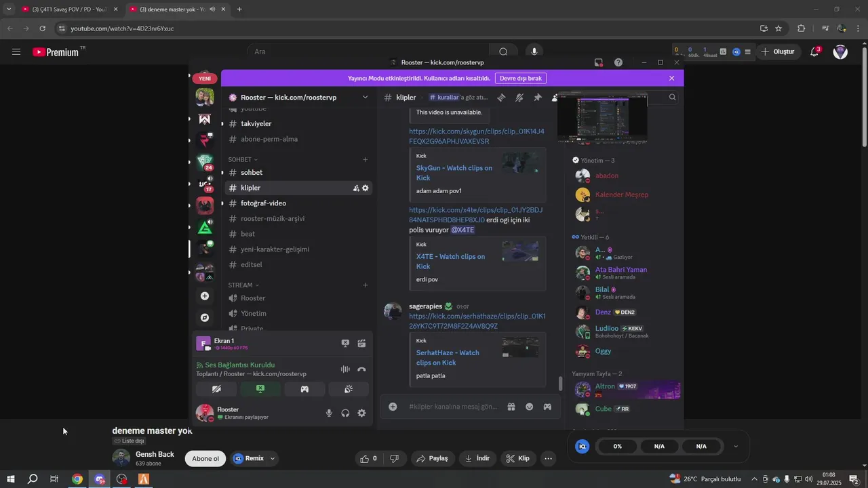Edit klipler channel settings gear
This screenshot has height=488, width=868.
tap(366, 188)
